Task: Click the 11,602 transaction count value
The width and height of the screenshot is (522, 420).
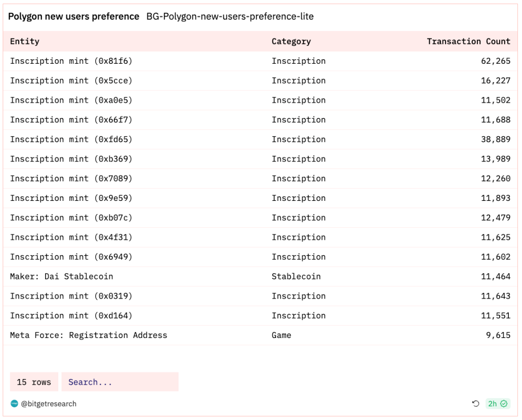Action: 495,257
